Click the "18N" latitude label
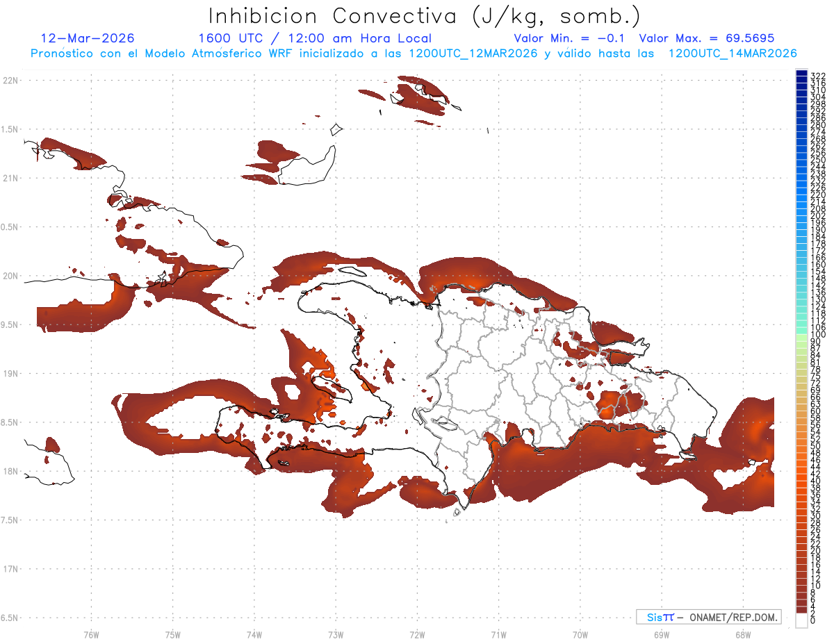The width and height of the screenshot is (834, 644). coord(10,472)
